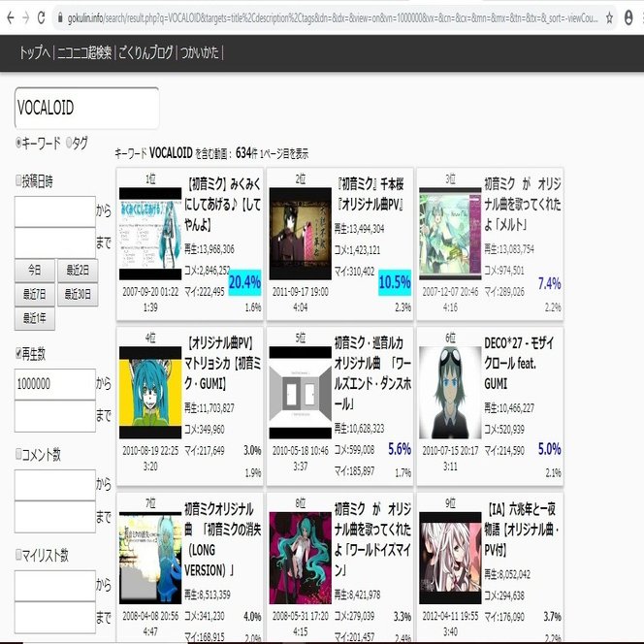
Task: Click the address bar URL
Action: [x=333, y=18]
